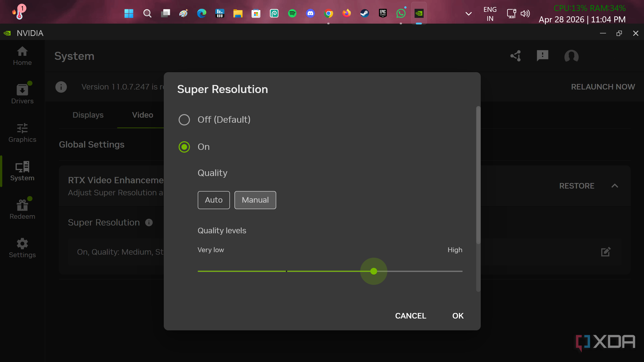This screenshot has height=362, width=644.
Task: Open the System section in sidebar
Action: (x=22, y=171)
